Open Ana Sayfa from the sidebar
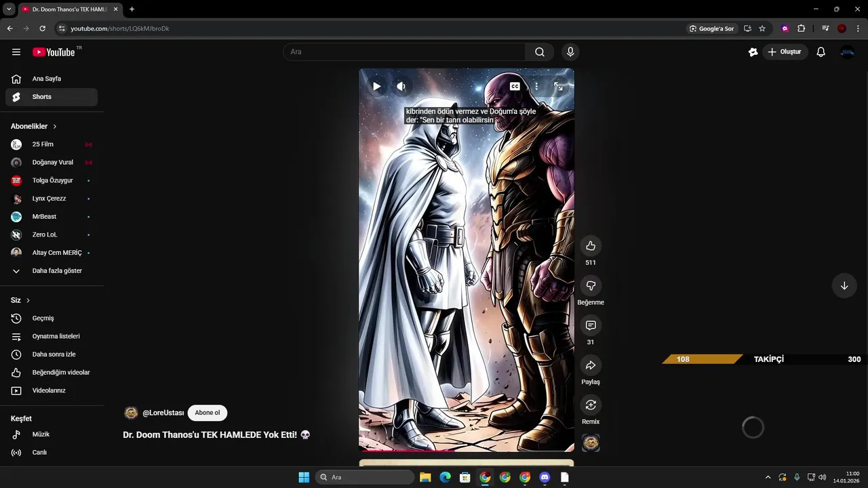868x488 pixels. pos(52,79)
